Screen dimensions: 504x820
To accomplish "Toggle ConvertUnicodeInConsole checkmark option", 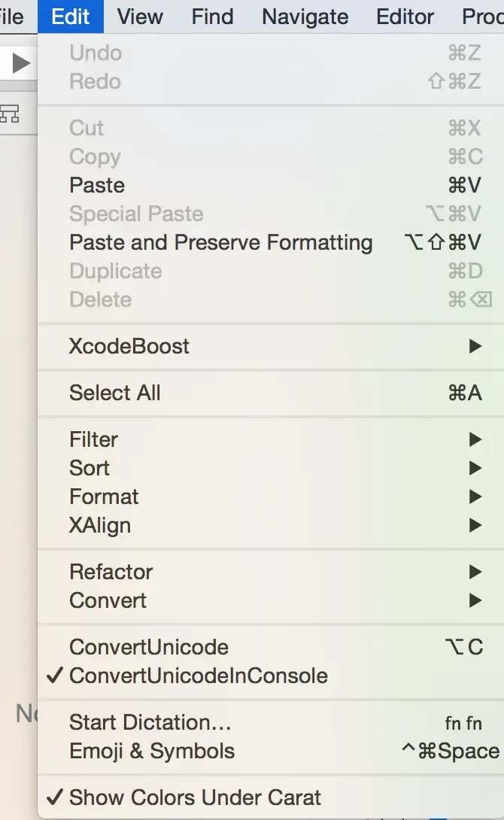I will coord(198,676).
